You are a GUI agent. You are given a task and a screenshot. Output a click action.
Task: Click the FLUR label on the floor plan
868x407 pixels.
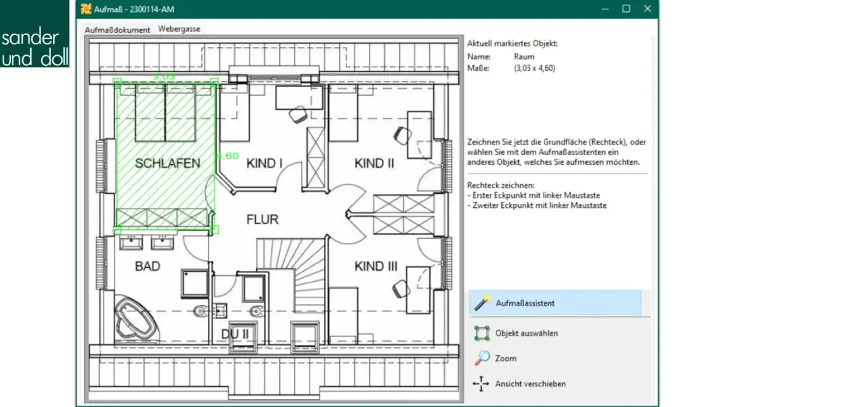tap(262, 219)
